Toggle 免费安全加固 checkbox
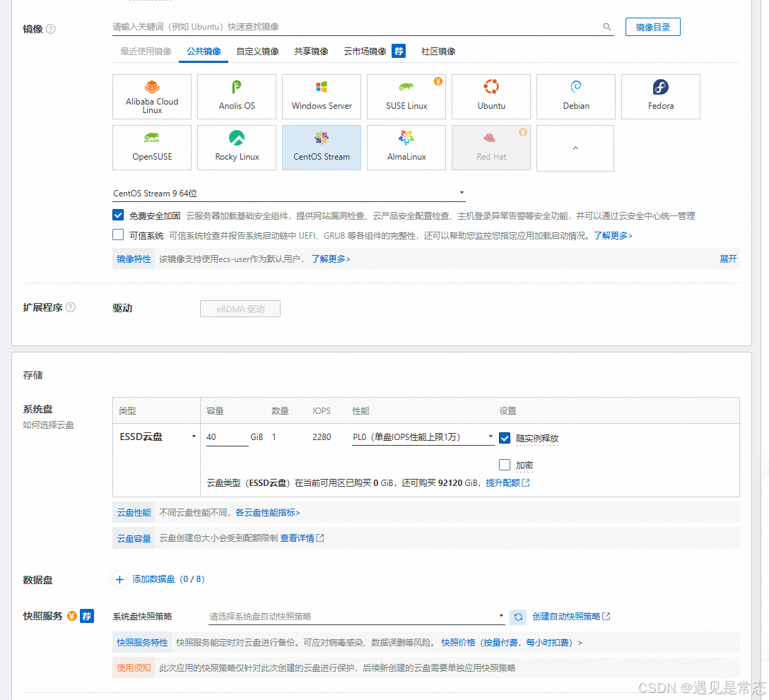The image size is (769, 700). [118, 215]
